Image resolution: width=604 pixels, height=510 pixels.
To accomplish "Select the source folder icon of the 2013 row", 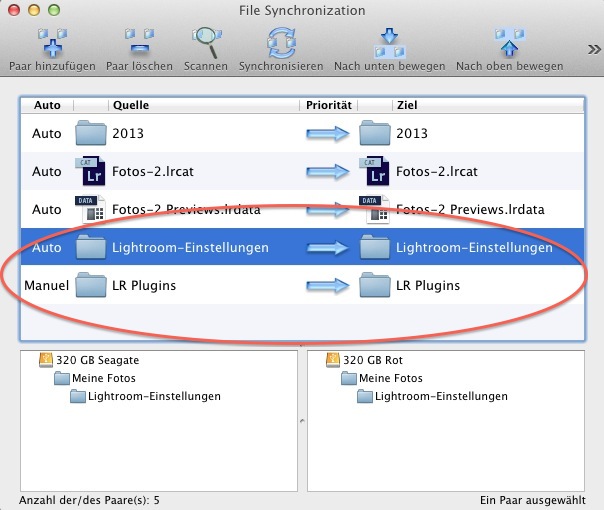I will click(x=91, y=133).
